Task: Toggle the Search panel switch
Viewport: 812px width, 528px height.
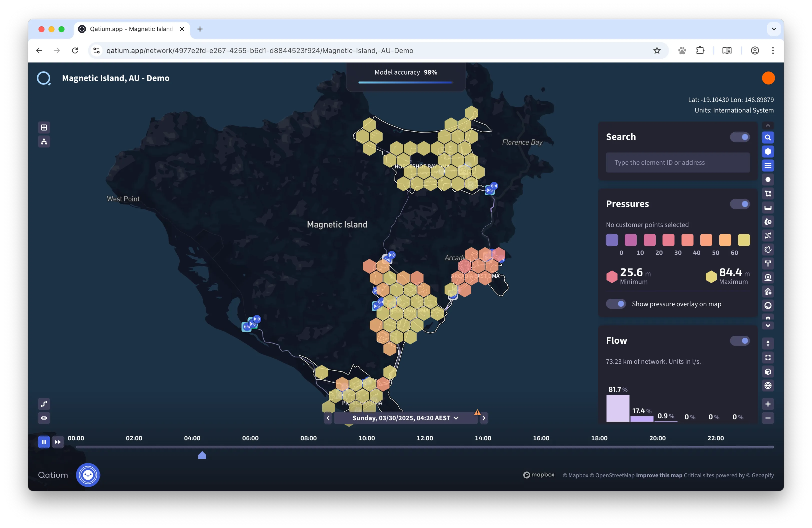Action: click(740, 137)
